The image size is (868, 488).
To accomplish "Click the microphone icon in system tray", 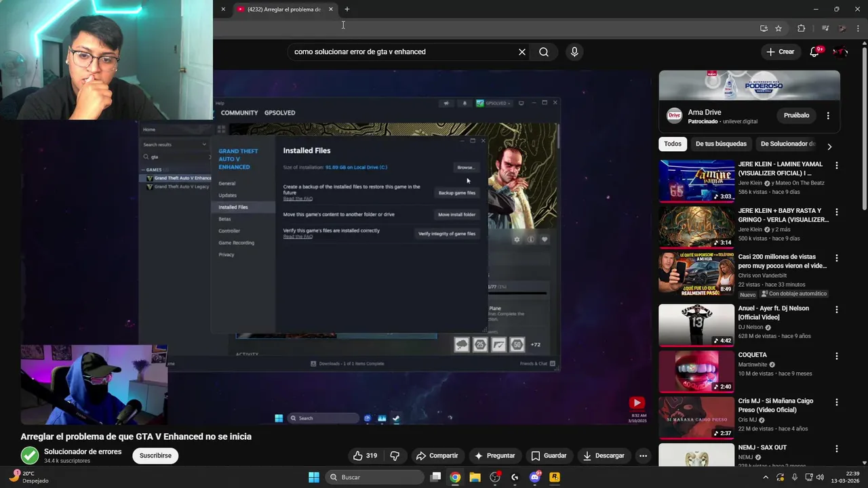I will (794, 477).
